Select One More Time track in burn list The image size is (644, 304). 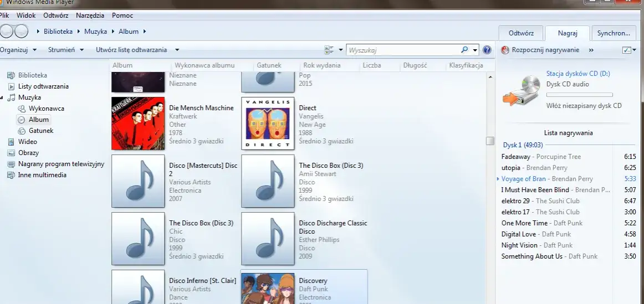pyautogui.click(x=569, y=223)
